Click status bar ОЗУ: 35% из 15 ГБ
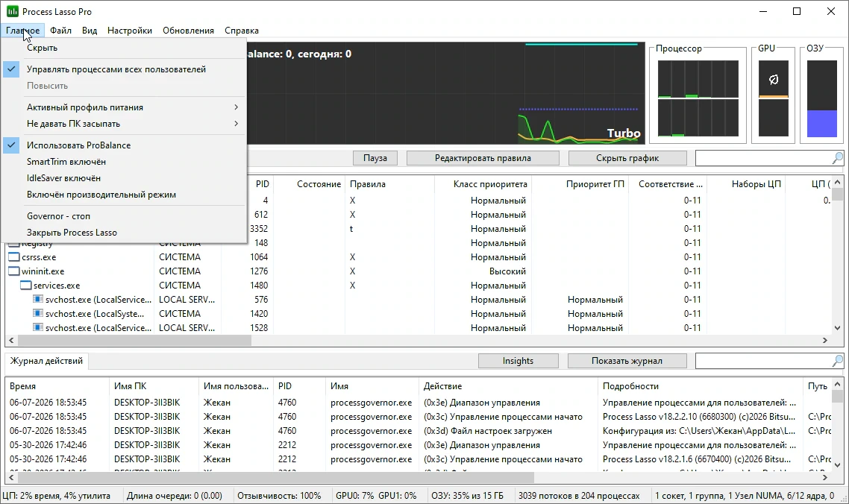This screenshot has height=504, width=849. [467, 495]
